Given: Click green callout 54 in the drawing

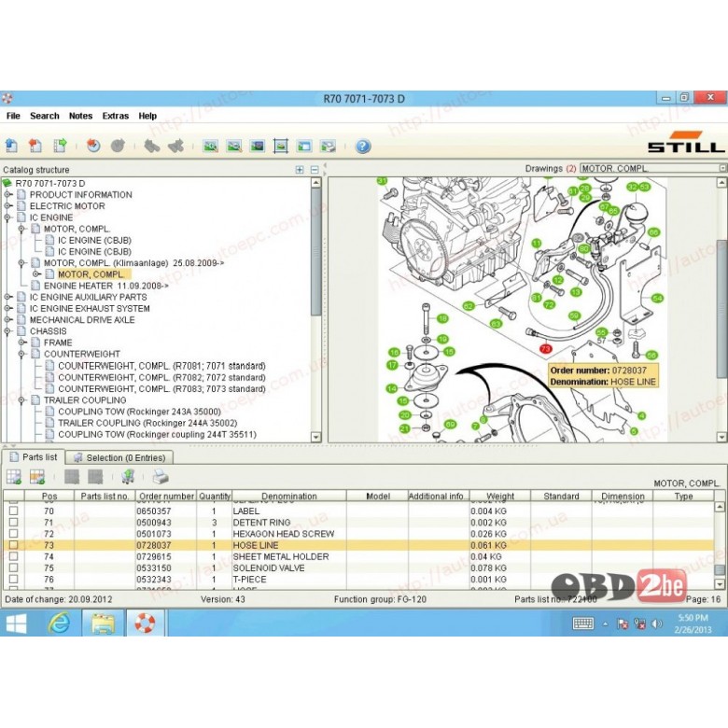Looking at the screenshot, I should [x=657, y=298].
